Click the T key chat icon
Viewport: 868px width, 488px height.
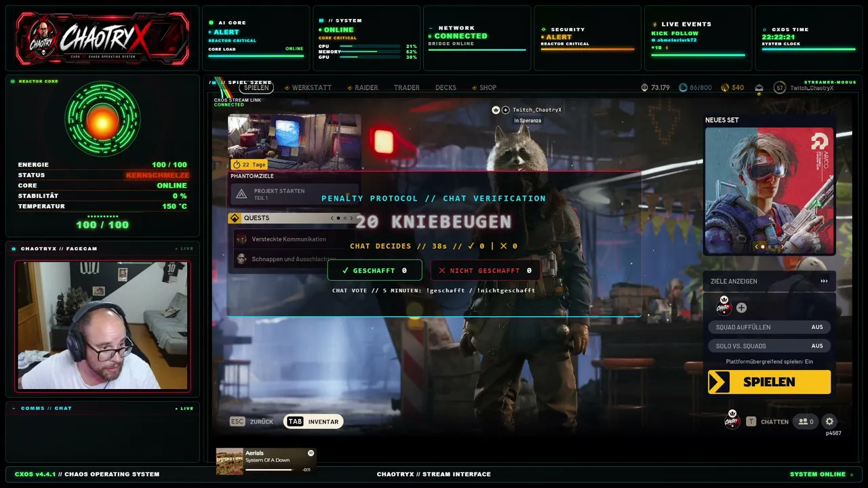pyautogui.click(x=751, y=422)
